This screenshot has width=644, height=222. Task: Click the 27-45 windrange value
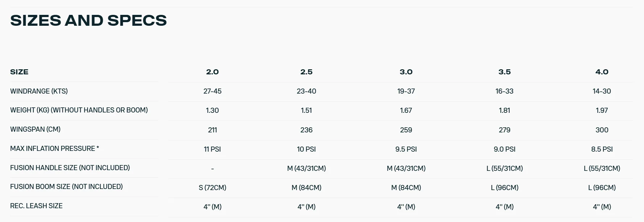(x=212, y=91)
